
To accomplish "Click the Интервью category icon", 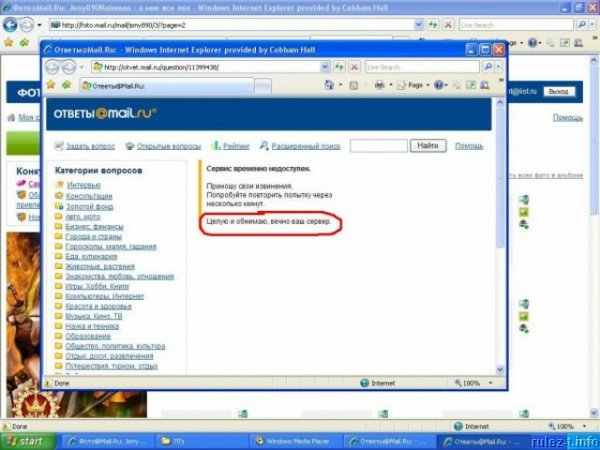I will [x=60, y=185].
